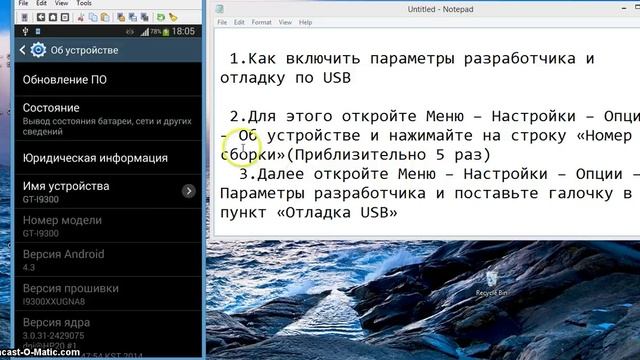Tap Состояние entry on phone
The height and width of the screenshot is (360, 640).
108,119
